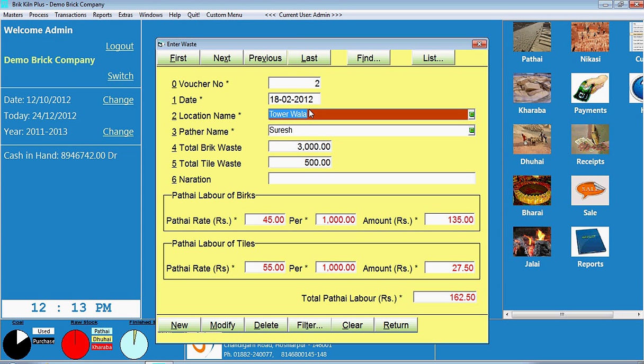Click the Used coal legend swatch
This screenshot has height=364, width=644.
44,331
